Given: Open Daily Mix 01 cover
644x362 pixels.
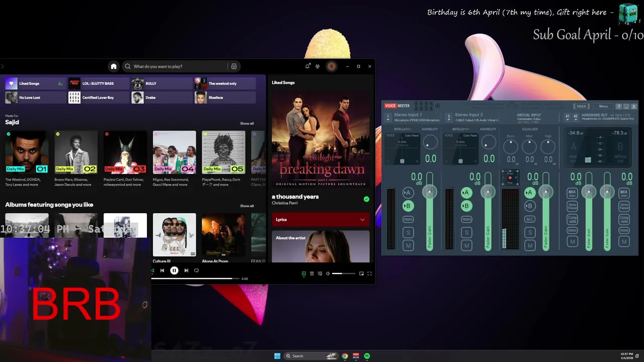Looking at the screenshot, I should pyautogui.click(x=27, y=152).
